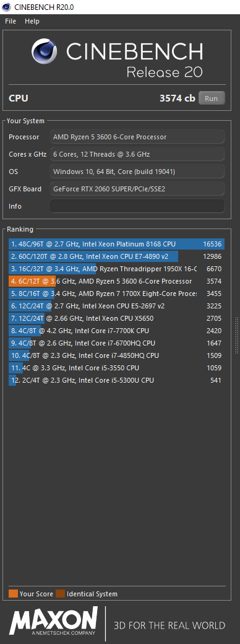Screen dimensions: 240x644
Task: Open the Help menu
Action: pos(32,21)
